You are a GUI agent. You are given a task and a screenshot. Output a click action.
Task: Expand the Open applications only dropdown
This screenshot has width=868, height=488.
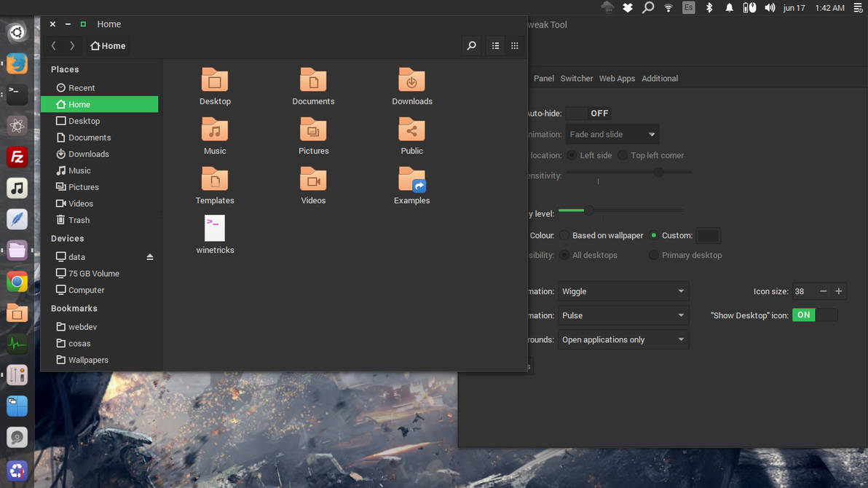(x=623, y=339)
